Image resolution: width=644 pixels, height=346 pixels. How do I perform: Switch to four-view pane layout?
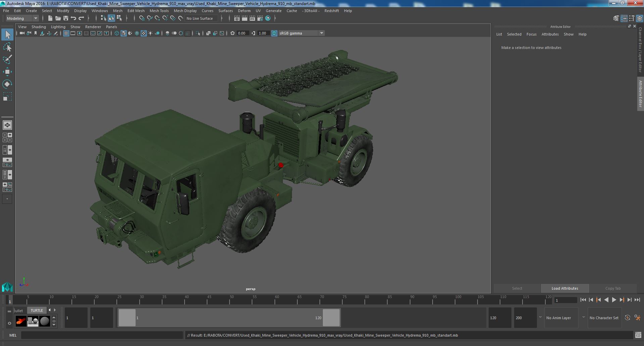coord(7,137)
